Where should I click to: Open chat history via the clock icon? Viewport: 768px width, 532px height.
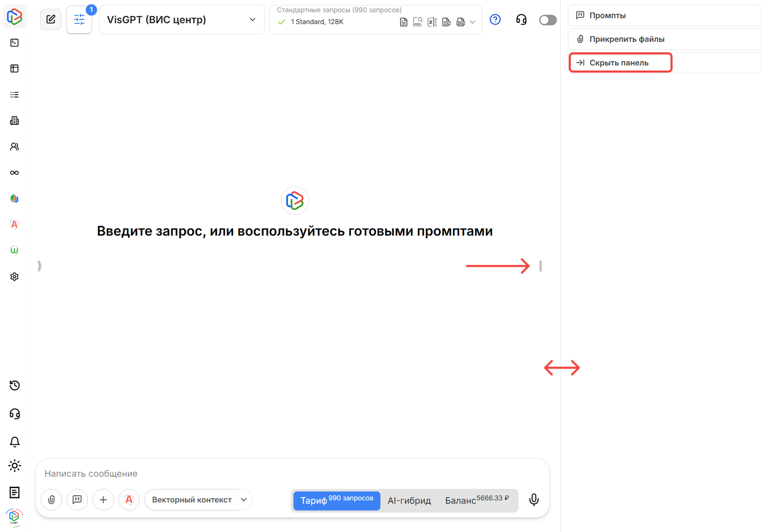[14, 385]
